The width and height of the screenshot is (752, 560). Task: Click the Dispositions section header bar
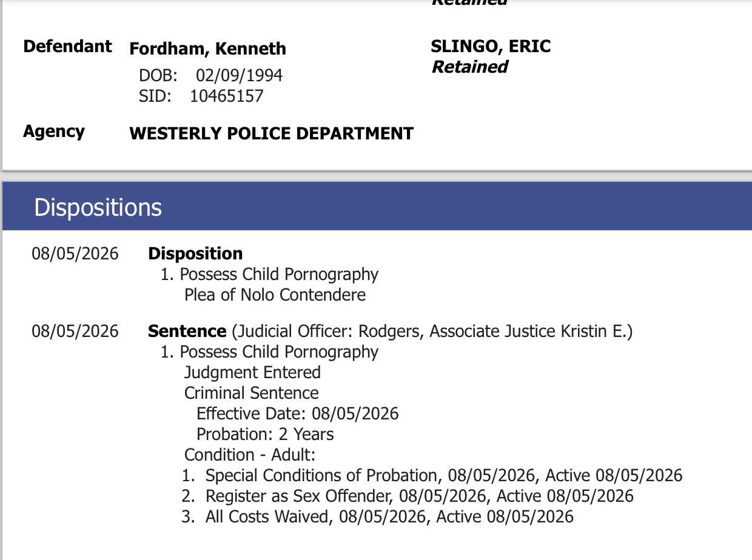point(377,207)
